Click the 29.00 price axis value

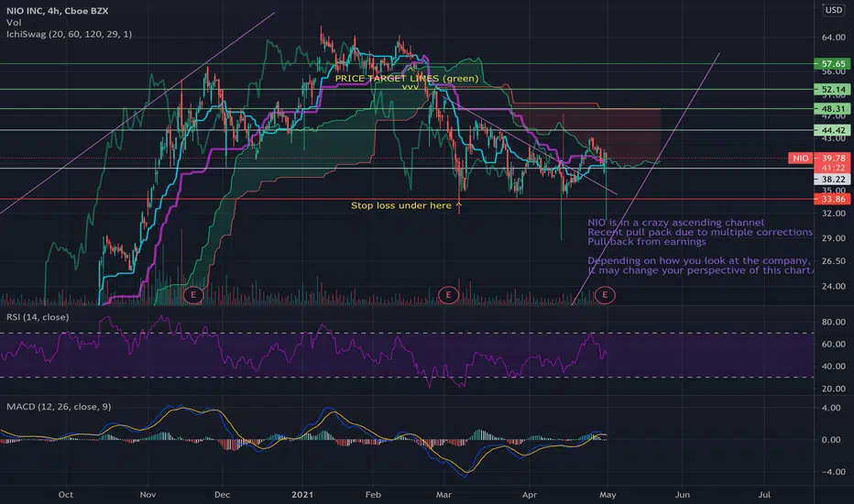[x=833, y=238]
